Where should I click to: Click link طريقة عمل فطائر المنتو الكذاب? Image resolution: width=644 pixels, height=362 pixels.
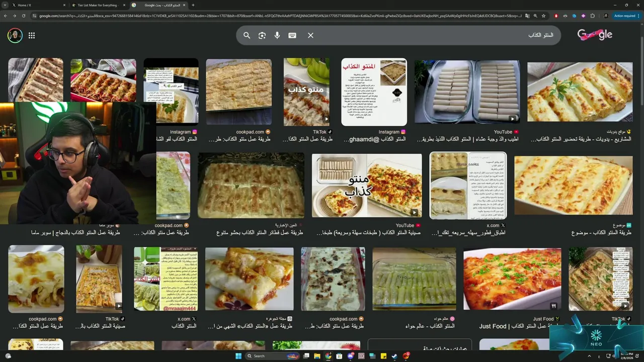click(260, 233)
